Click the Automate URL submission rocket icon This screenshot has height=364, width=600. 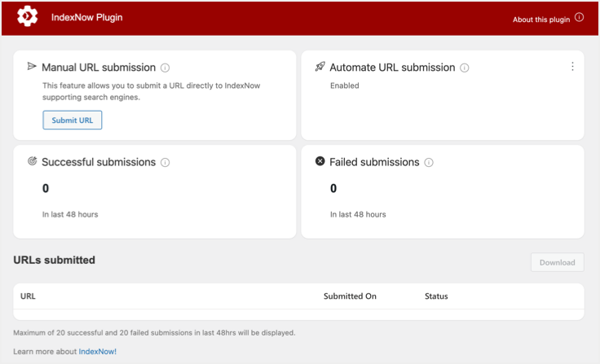point(320,67)
